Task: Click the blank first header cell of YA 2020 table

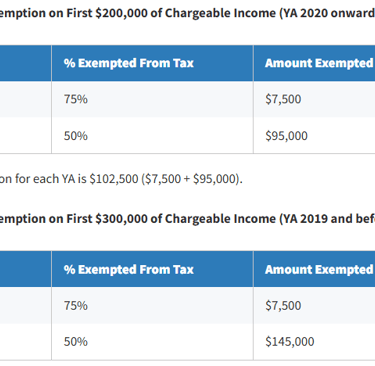Action: pyautogui.click(x=26, y=63)
